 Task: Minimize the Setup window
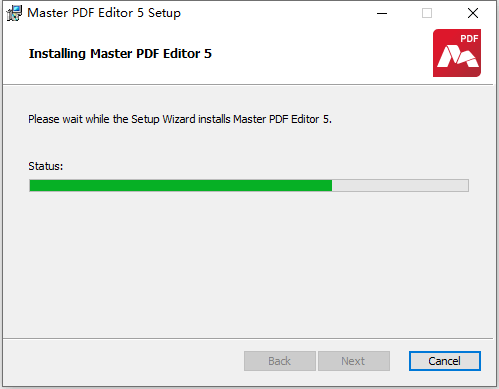[x=382, y=13]
